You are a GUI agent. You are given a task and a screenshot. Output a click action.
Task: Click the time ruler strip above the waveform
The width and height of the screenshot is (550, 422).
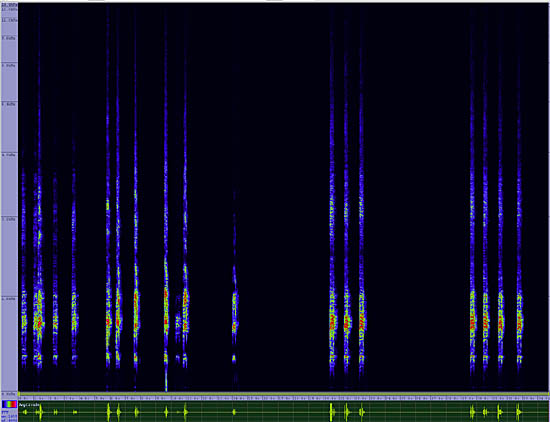(284, 398)
